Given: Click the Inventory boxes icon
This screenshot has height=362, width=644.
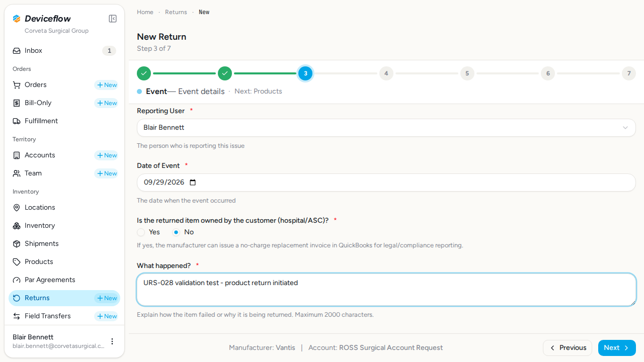Looking at the screenshot, I should [17, 226].
